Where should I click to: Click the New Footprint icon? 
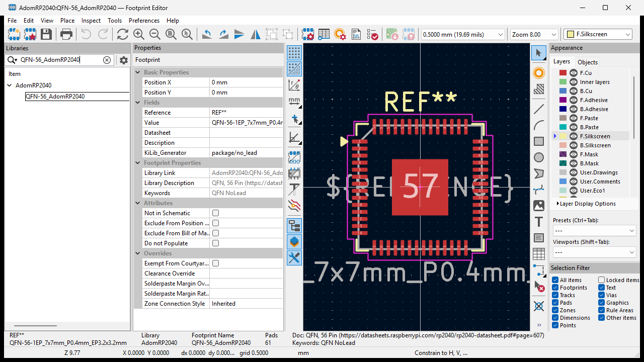click(14, 34)
